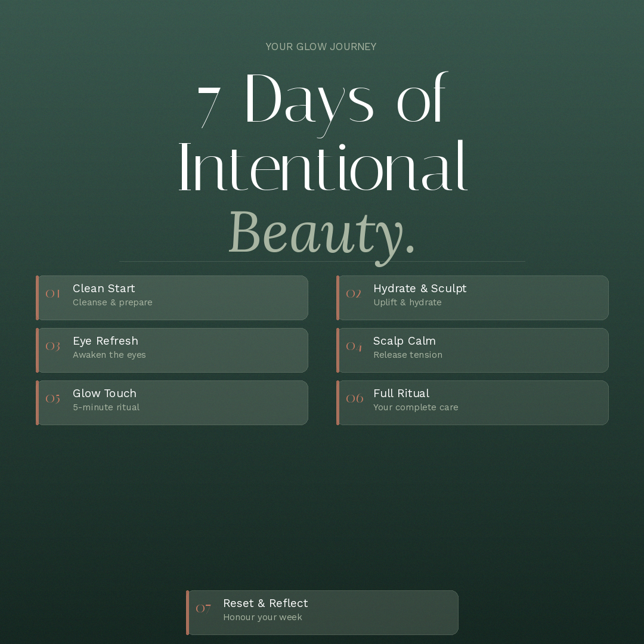644x644 pixels.
Task: Open the Clean Start day card
Action: point(172,298)
